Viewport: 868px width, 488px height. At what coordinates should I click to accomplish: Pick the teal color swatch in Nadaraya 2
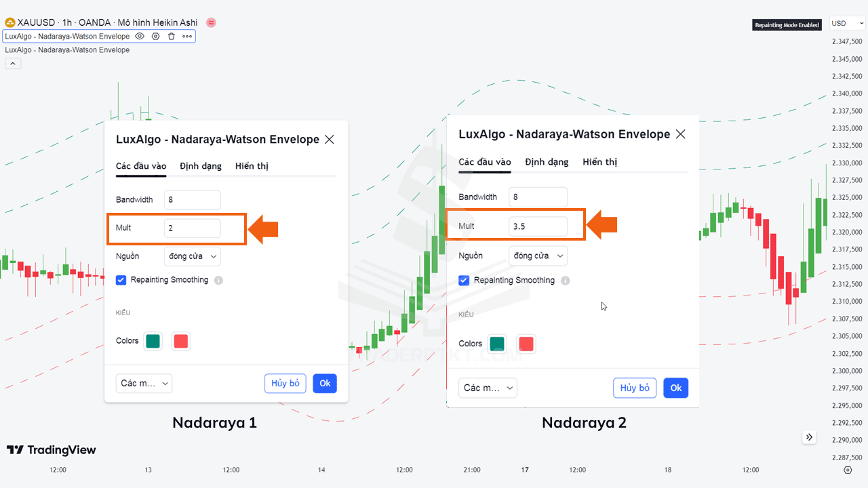pos(497,344)
